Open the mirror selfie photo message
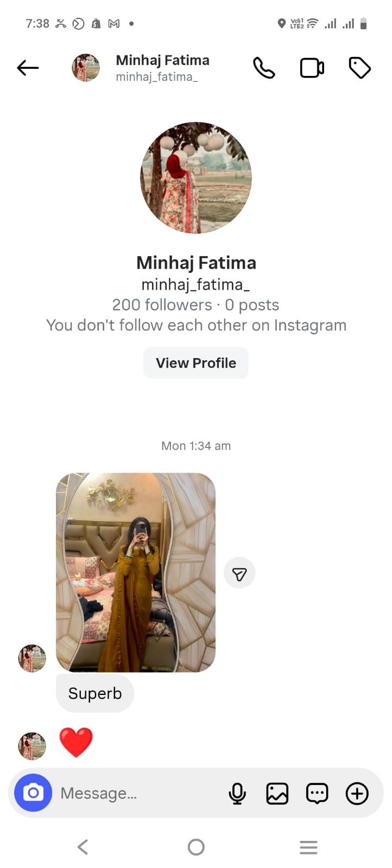392x868 pixels. pos(136,572)
